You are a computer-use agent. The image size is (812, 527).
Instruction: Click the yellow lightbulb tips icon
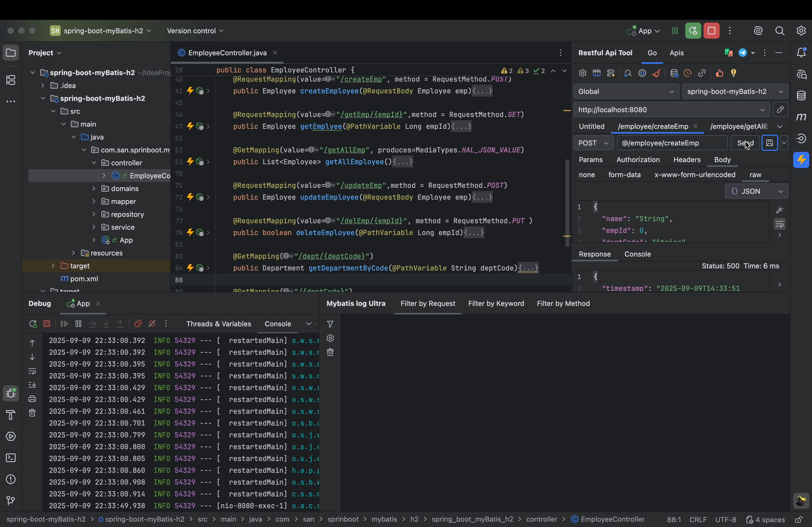tap(734, 73)
